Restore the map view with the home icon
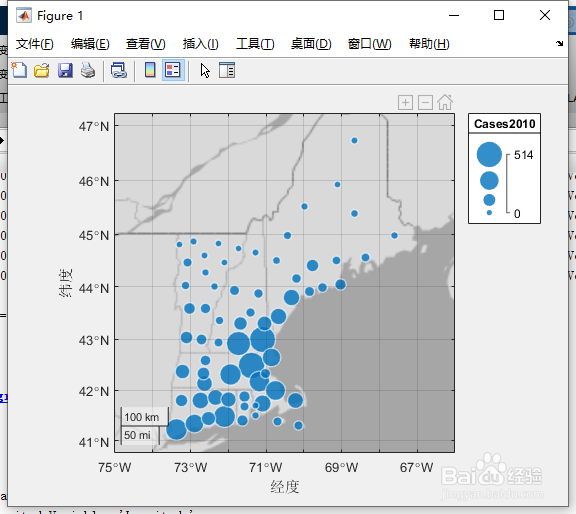The height and width of the screenshot is (514, 576). (445, 102)
